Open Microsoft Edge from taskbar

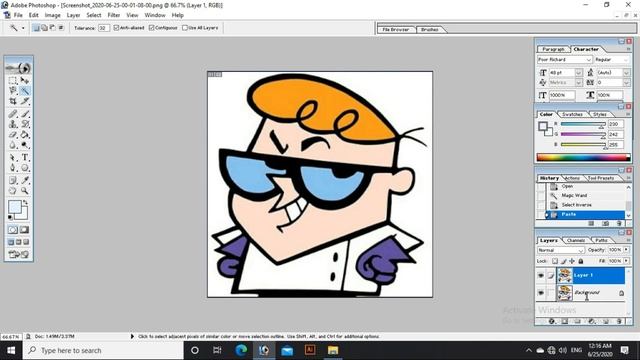click(241, 350)
